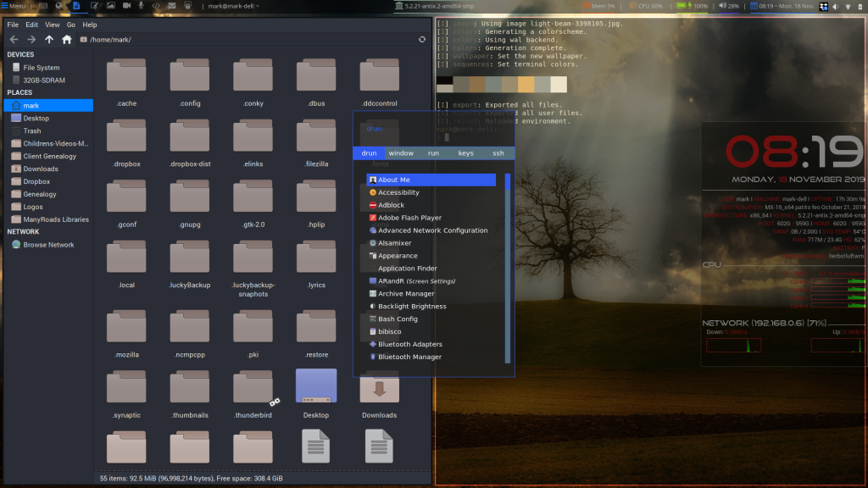The width and height of the screenshot is (868, 488).
Task: Open the Edit menu
Action: 31,25
